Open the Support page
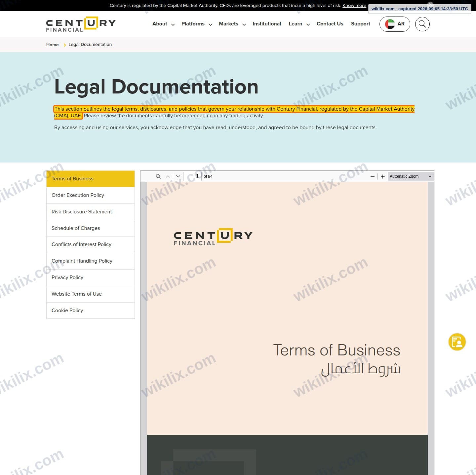 pyautogui.click(x=361, y=24)
